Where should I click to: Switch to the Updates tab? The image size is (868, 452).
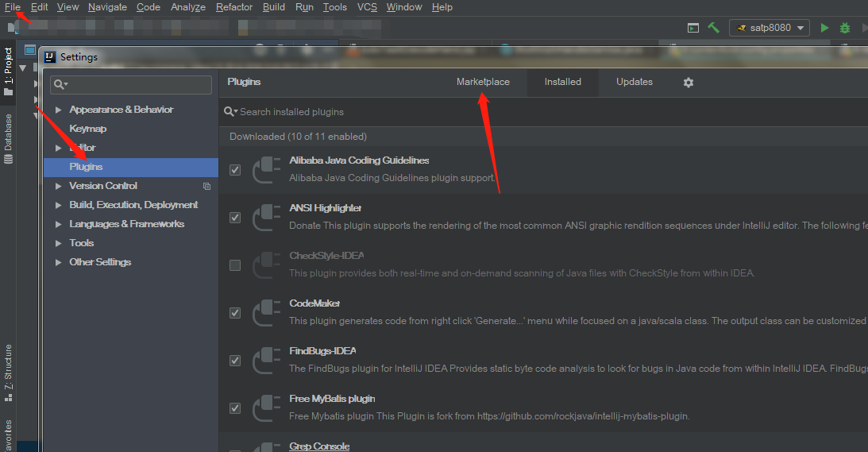click(x=635, y=82)
